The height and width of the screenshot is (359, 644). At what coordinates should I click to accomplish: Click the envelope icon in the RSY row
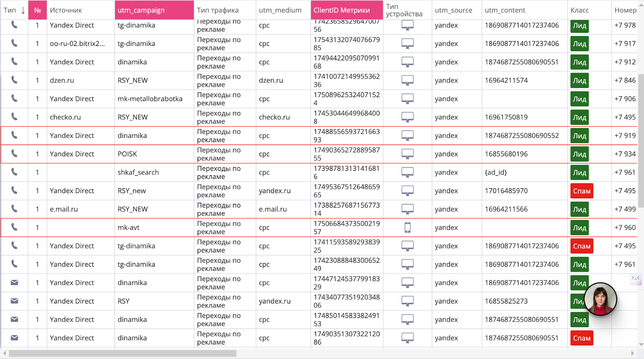pyautogui.click(x=14, y=301)
